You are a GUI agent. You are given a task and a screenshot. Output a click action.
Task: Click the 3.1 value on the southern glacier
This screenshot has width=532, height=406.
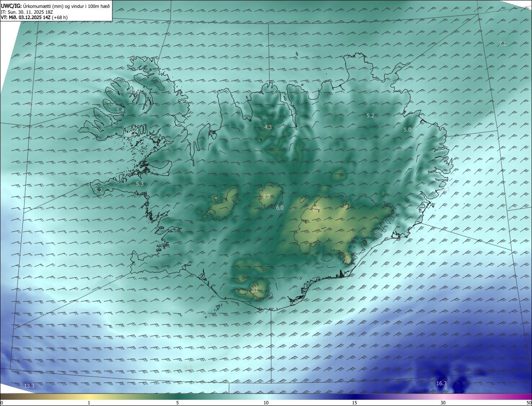pos(254,289)
